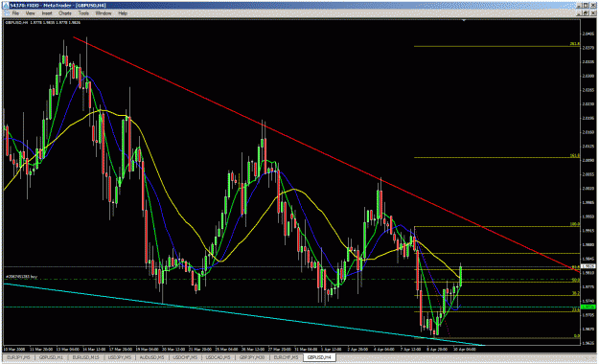Open the View menu
Screen dimensions: 599x364
click(30, 13)
